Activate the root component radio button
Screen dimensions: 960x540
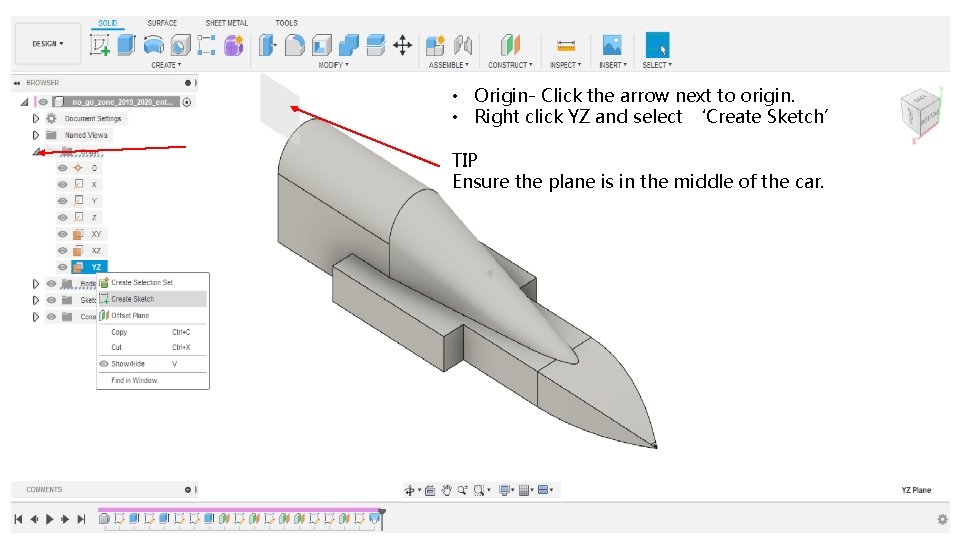point(187,102)
